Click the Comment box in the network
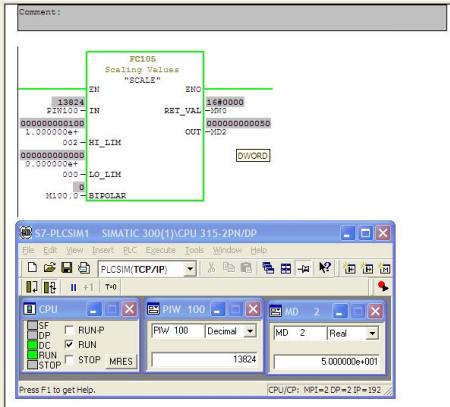Viewport: 450px width, 407px height. 232,18
